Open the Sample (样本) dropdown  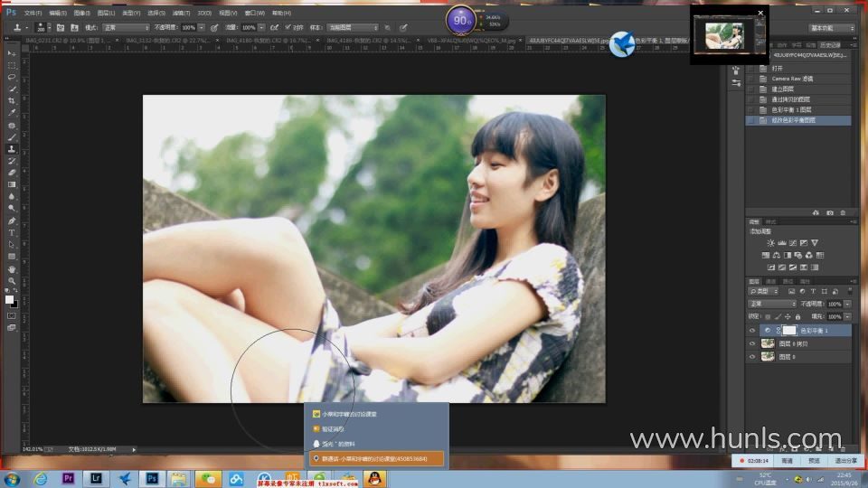(353, 28)
